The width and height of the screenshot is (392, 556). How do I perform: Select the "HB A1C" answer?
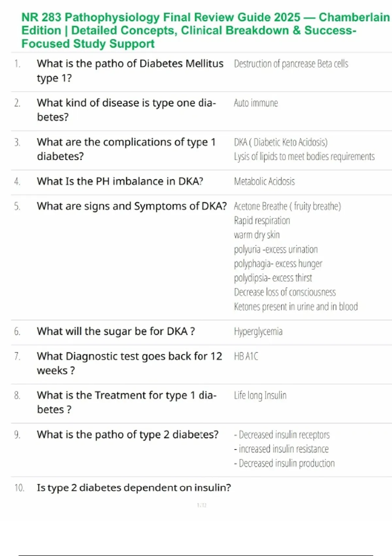tap(246, 356)
